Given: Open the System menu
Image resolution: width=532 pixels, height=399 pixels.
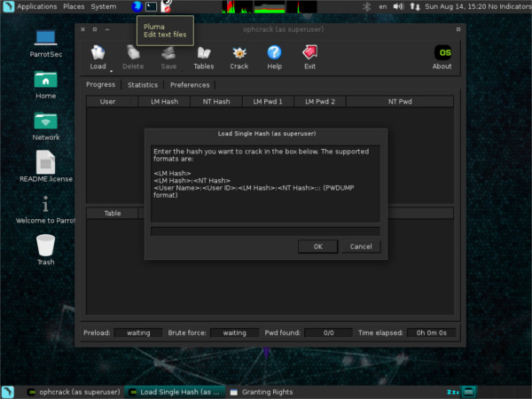Looking at the screenshot, I should click(104, 6).
